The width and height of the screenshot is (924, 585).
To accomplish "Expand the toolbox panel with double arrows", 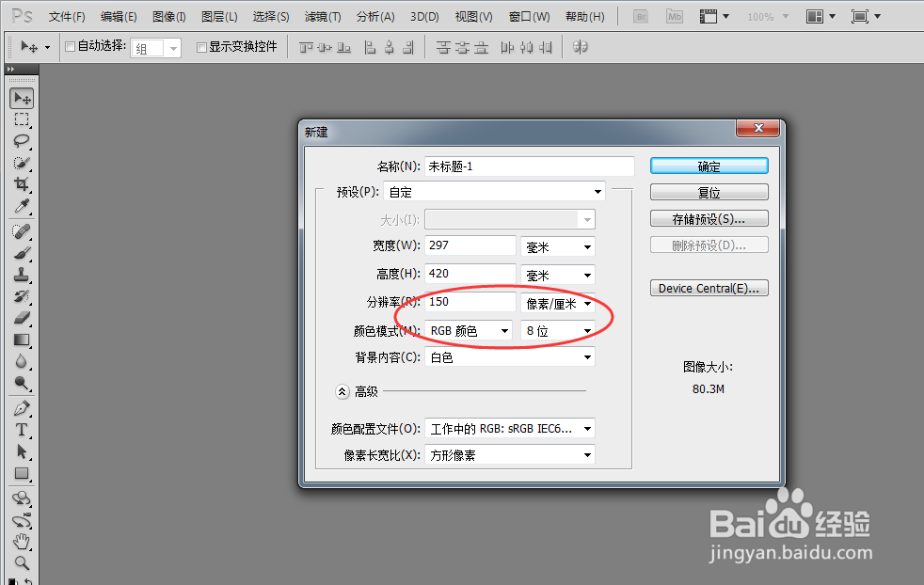I will [10, 69].
